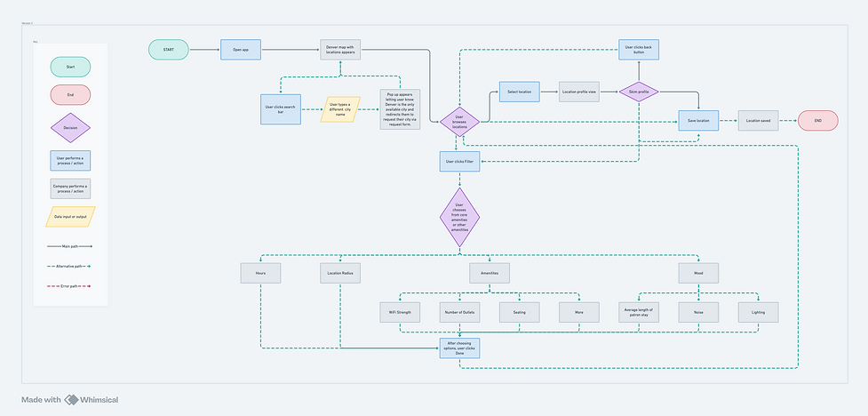This screenshot has width=868, height=416.
Task: Click the Open app process box
Action: click(x=241, y=49)
